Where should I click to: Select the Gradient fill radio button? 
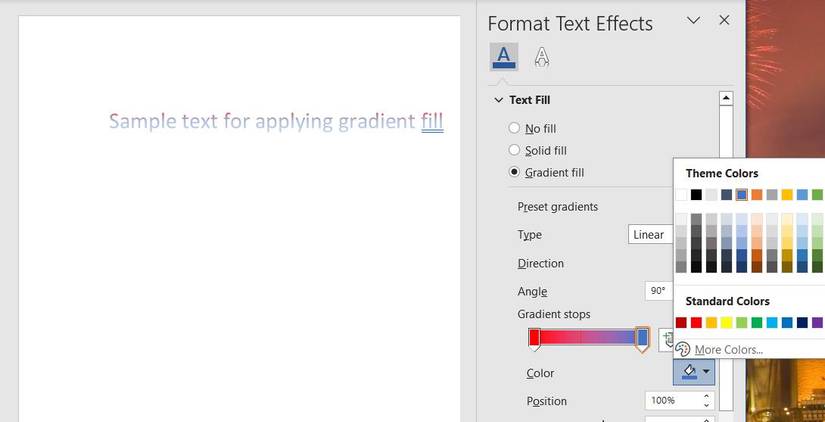(514, 172)
